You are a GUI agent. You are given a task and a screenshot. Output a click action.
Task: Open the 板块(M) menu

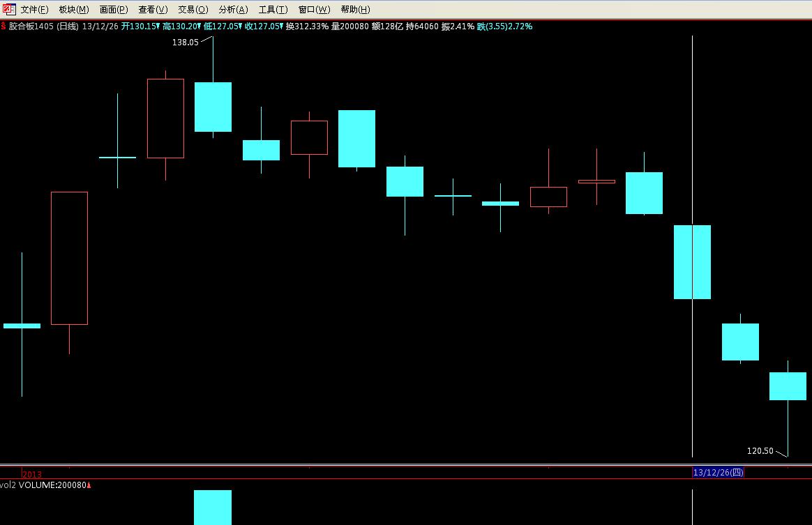tap(73, 10)
